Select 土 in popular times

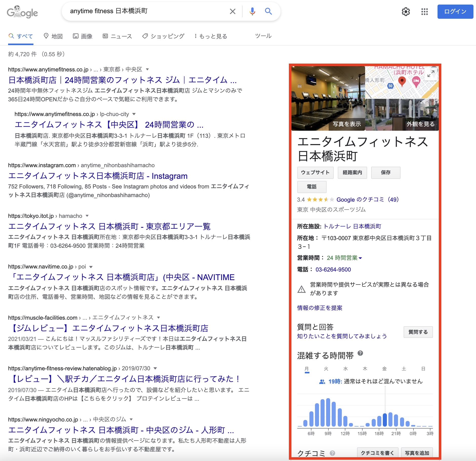click(x=404, y=369)
